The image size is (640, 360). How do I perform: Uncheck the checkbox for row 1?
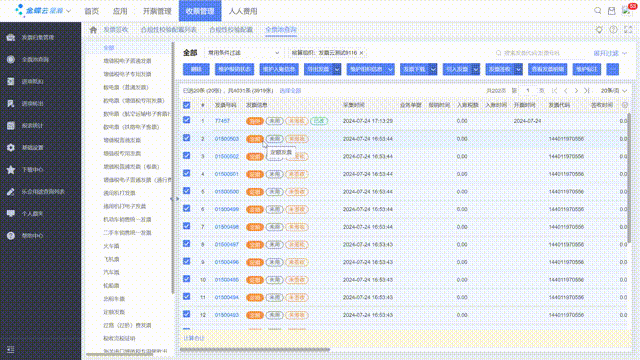187,120
